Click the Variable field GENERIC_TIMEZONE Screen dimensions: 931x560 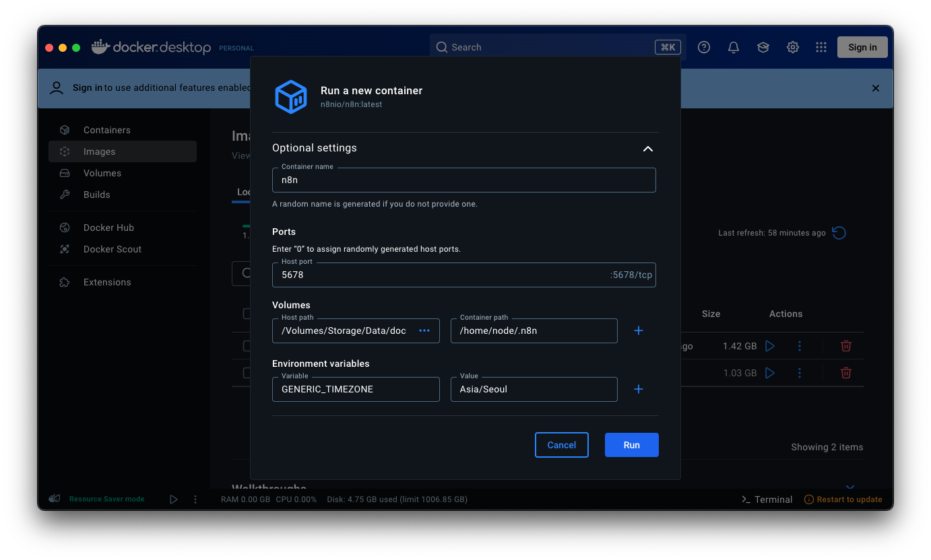[356, 389]
